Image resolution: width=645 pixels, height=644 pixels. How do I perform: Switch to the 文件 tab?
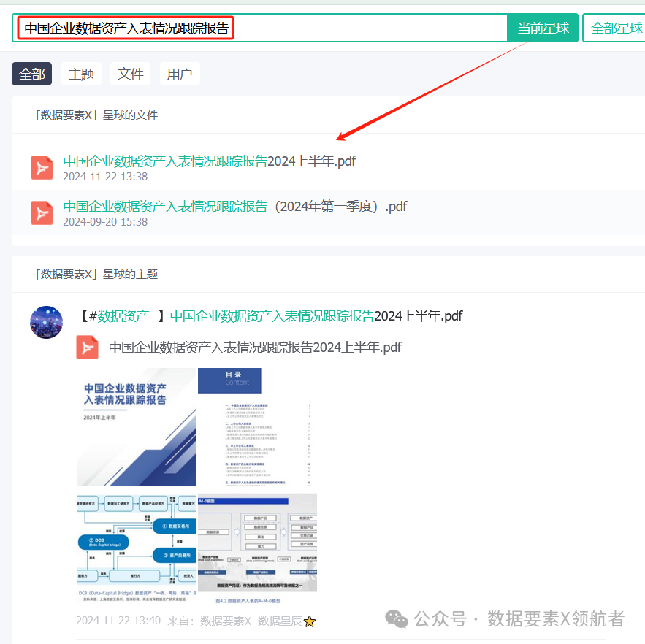131,74
